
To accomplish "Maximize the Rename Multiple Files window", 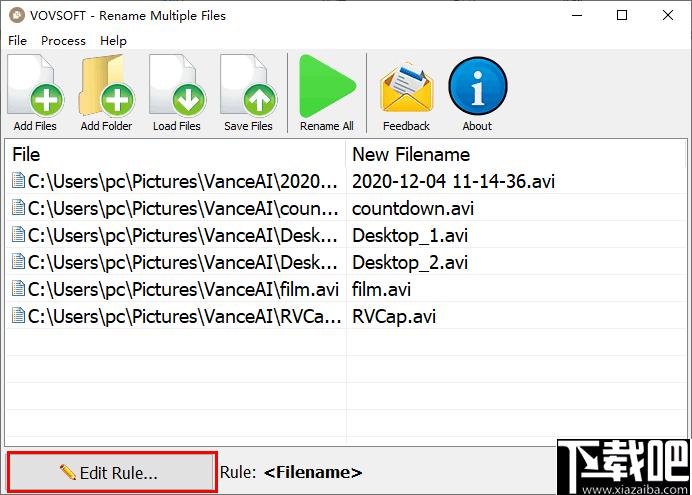I will (622, 15).
